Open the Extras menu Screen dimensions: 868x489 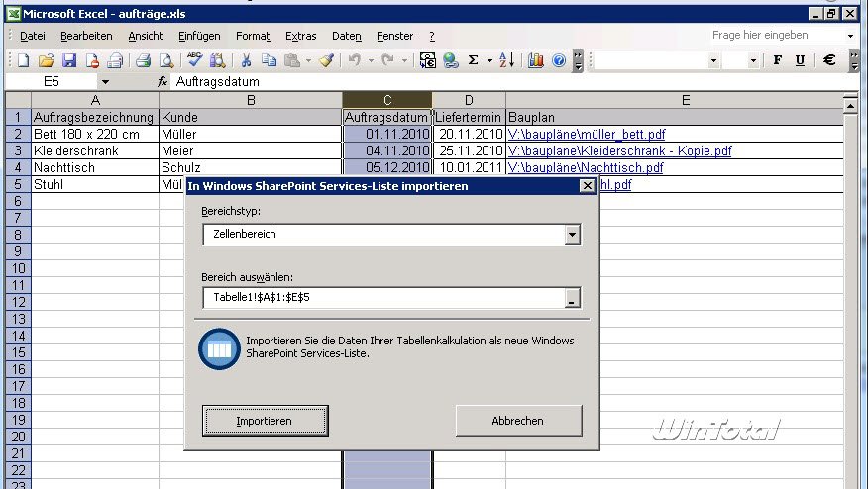301,36
